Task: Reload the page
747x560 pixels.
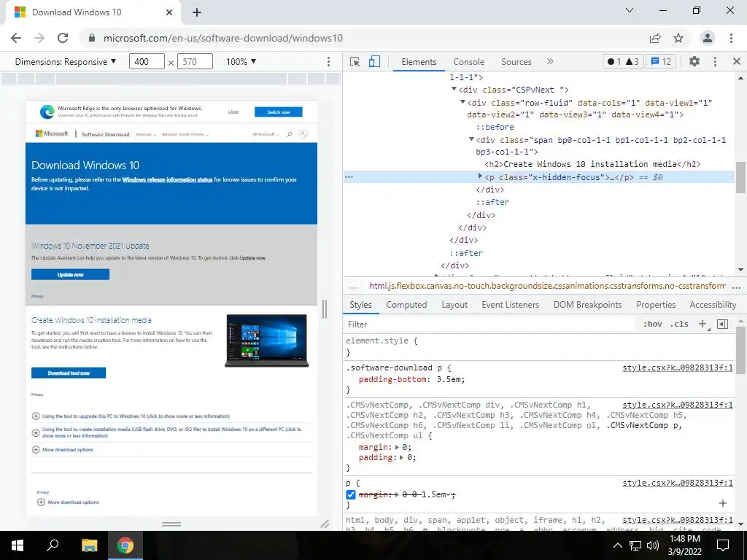Action: click(63, 38)
